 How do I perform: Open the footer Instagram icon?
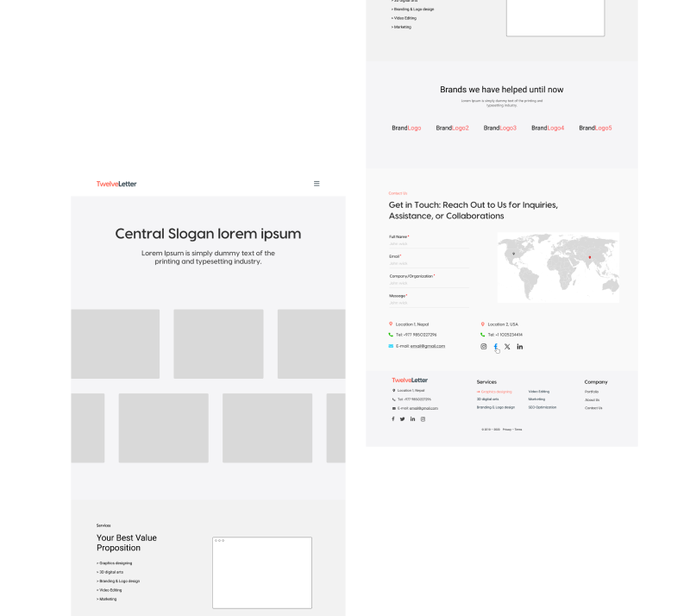[x=423, y=419]
